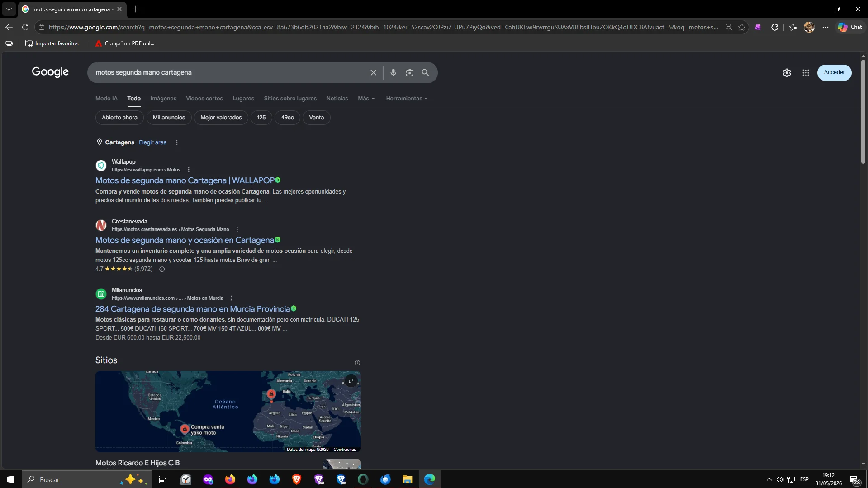Click the Compra venta yako moto pin
868x488 pixels.
coord(185,429)
